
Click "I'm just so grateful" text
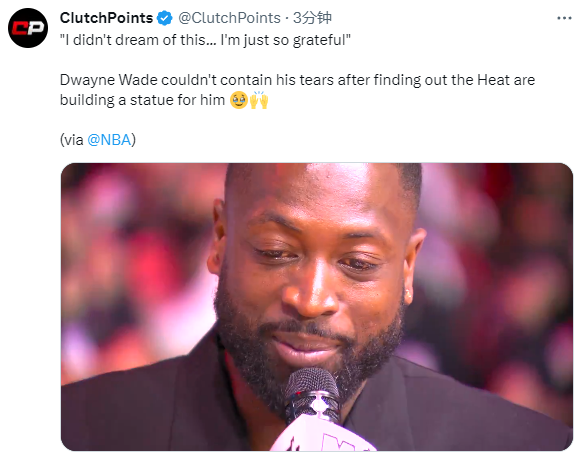[x=285, y=40]
